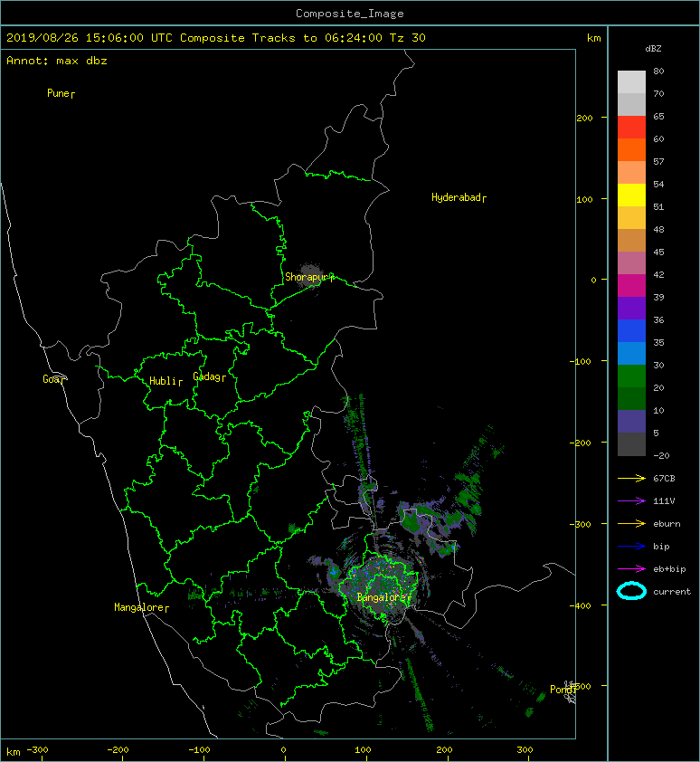Click the 300 km horizontal axis tick
Image resolution: width=700 pixels, height=762 pixels.
[x=525, y=750]
